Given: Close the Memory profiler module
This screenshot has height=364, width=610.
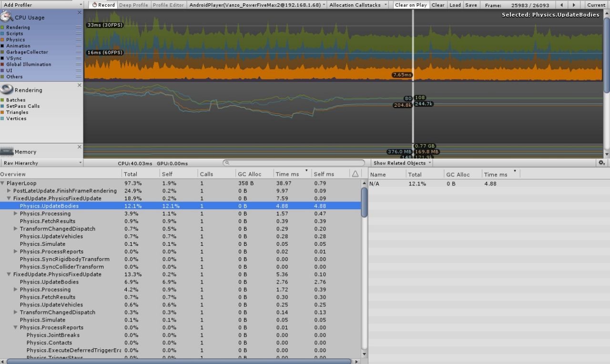Looking at the screenshot, I should click(79, 147).
